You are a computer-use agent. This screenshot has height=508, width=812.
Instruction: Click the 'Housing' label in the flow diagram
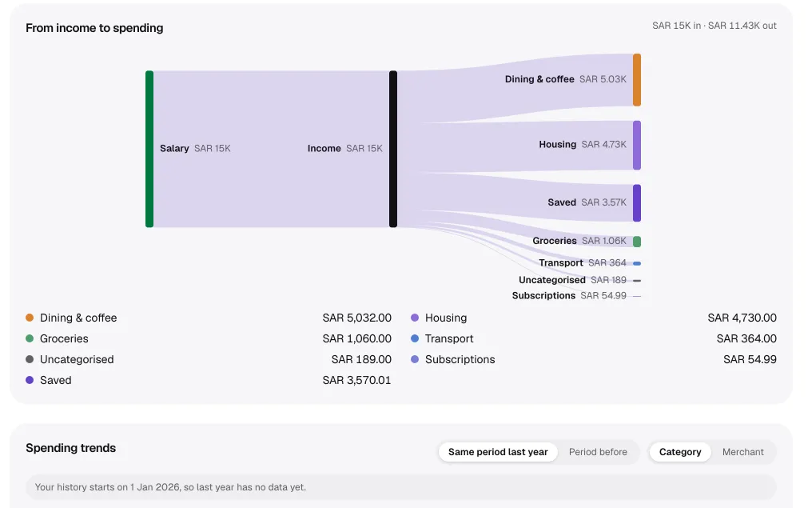point(557,144)
